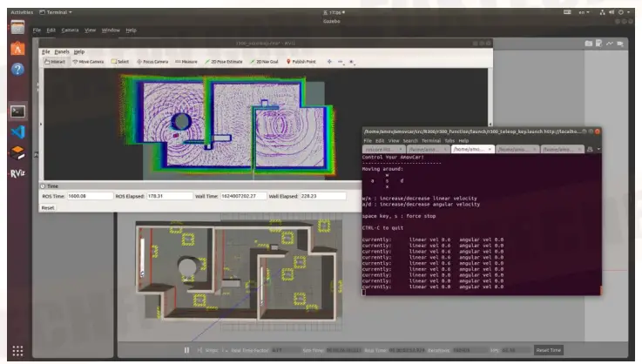
Task: Open the Gazebo Edit menu
Action: [x=51, y=30]
